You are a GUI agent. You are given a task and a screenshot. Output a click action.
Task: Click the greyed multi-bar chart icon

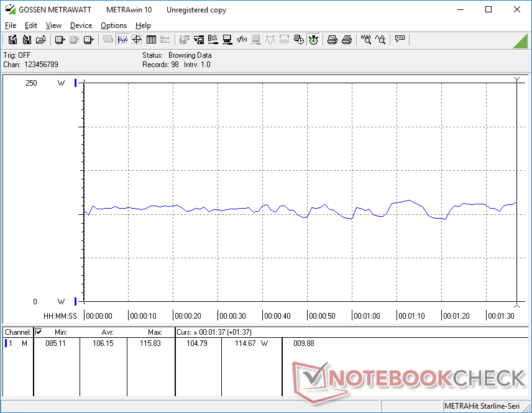click(165, 40)
